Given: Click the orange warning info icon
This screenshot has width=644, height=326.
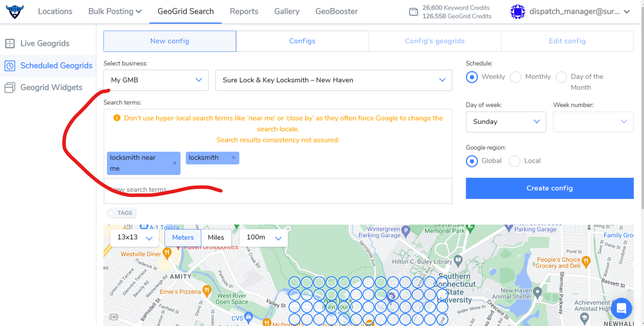Looking at the screenshot, I should pyautogui.click(x=117, y=118).
